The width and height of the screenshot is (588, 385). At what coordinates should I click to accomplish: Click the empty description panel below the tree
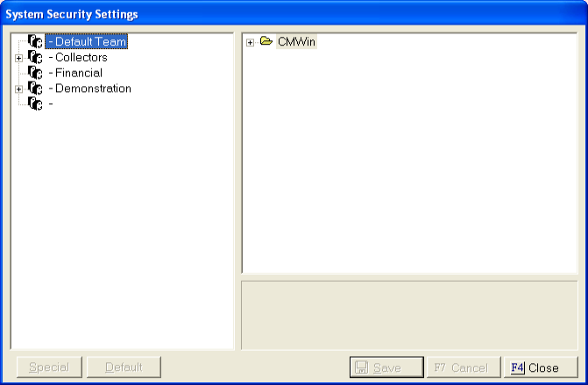click(409, 315)
